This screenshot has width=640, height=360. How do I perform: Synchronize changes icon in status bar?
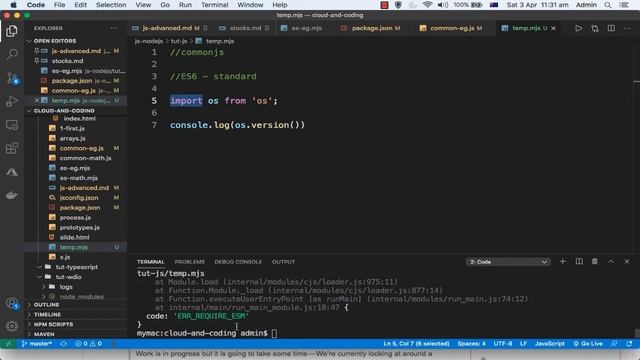coord(64,344)
